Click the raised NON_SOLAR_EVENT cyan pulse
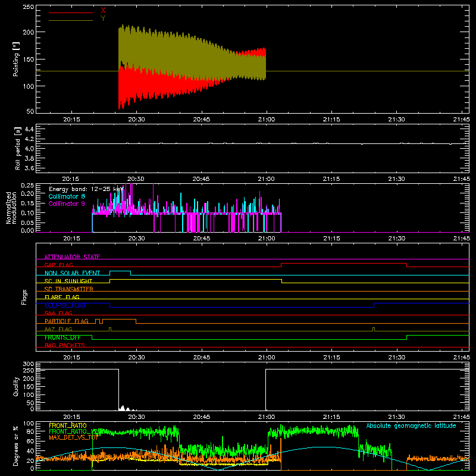The width and height of the screenshot is (476, 476). (120, 271)
